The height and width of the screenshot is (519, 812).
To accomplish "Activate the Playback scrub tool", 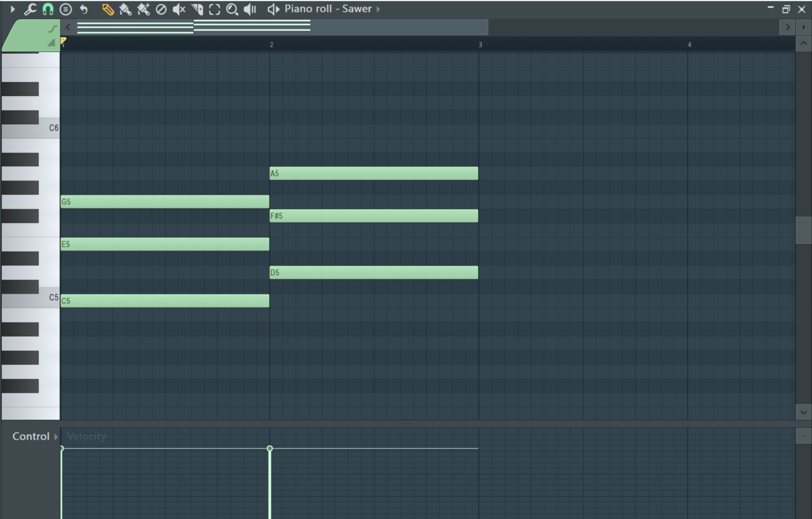I will click(250, 9).
